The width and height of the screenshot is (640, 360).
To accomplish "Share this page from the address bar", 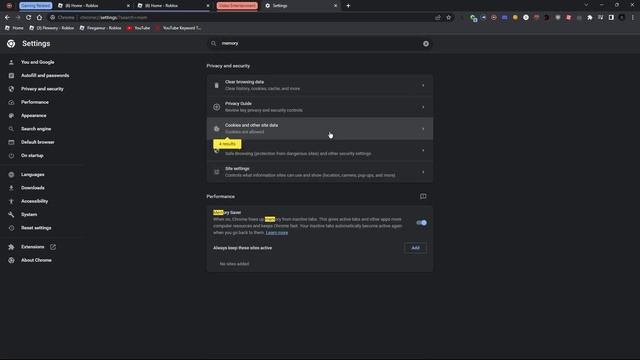I will (x=438, y=18).
